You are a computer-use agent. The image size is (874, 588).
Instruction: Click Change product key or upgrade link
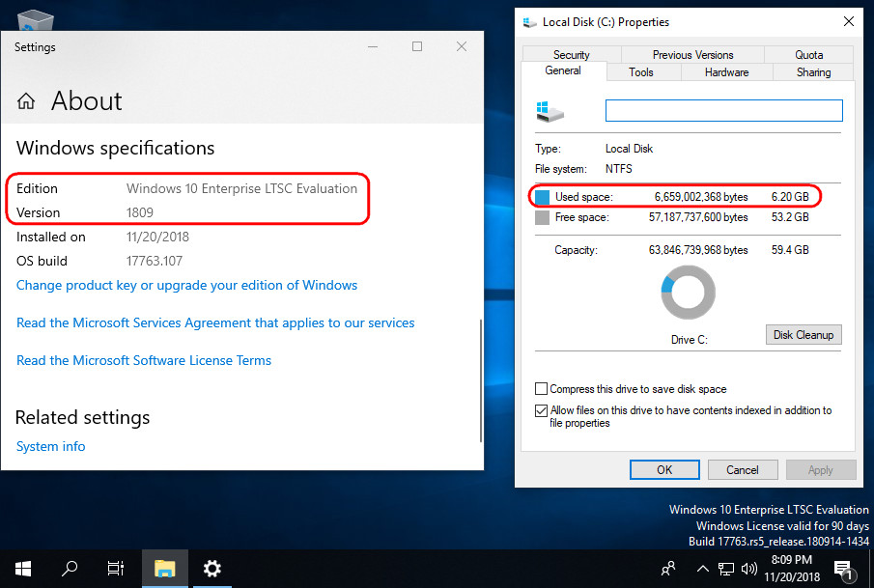click(x=186, y=285)
